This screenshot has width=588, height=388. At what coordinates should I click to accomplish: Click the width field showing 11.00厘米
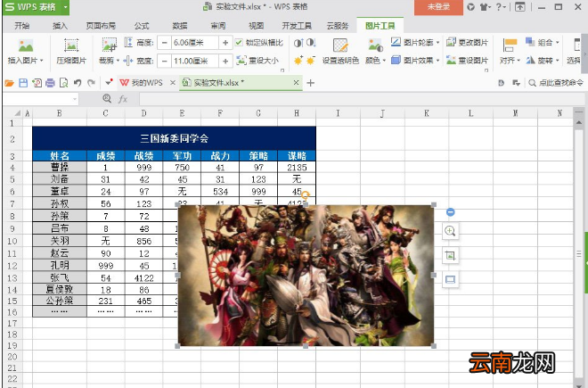click(x=194, y=61)
